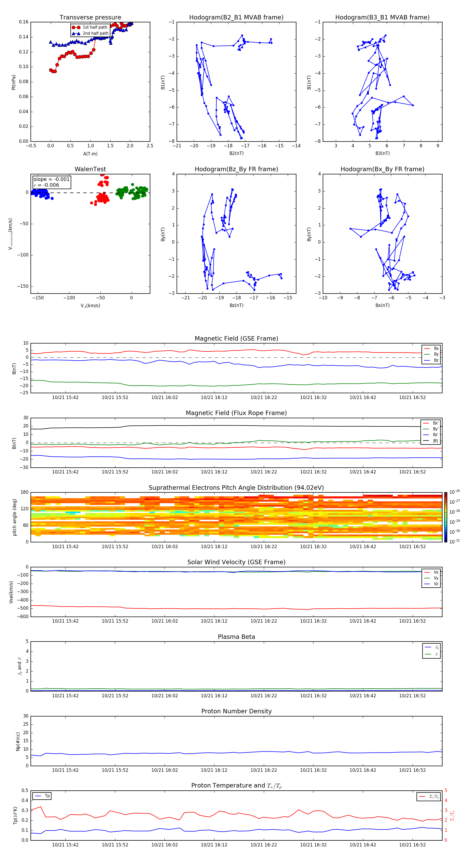Click the 'r = -0.006' annotation
The width and height of the screenshot is (473, 868).
[46, 185]
